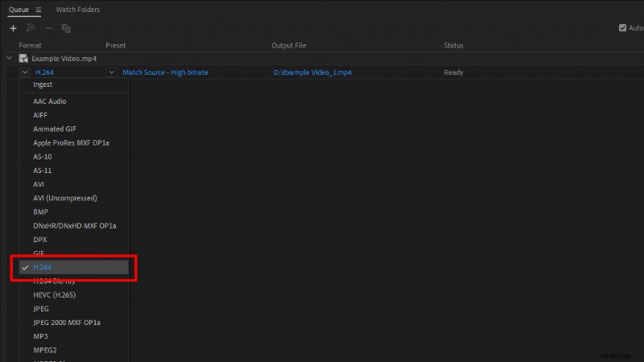
Task: Click the Format column header
Action: pyautogui.click(x=30, y=46)
